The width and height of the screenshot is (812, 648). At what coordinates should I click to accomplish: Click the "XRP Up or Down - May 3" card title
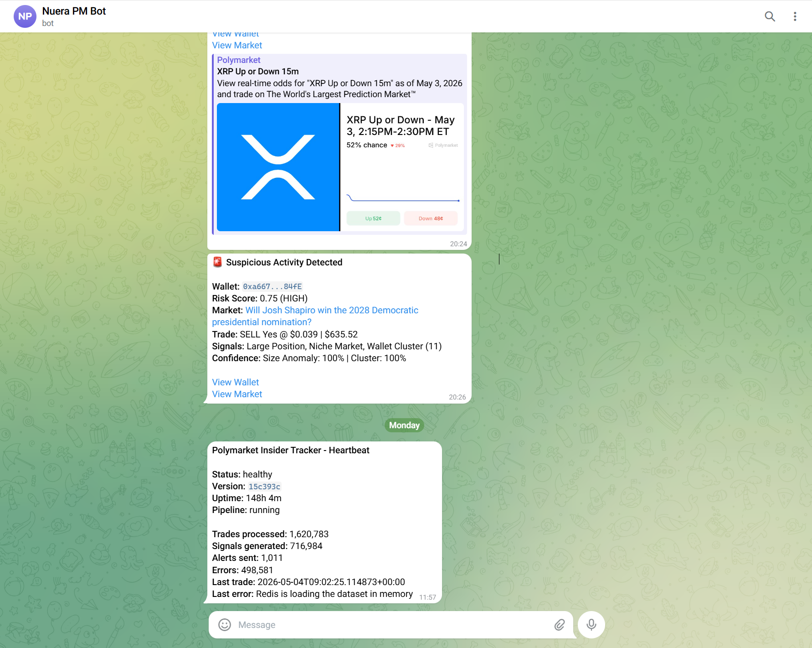click(x=401, y=126)
